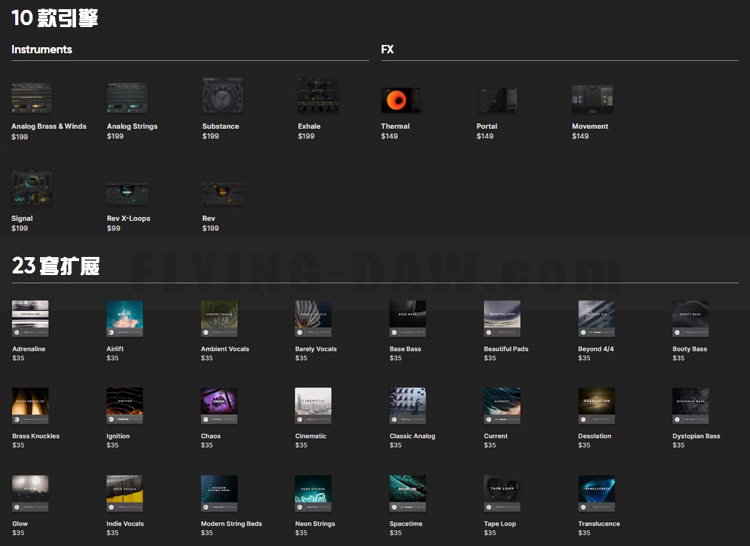Click the Dystopian Bass label
Viewport: 750px width, 546px height.
click(x=696, y=436)
